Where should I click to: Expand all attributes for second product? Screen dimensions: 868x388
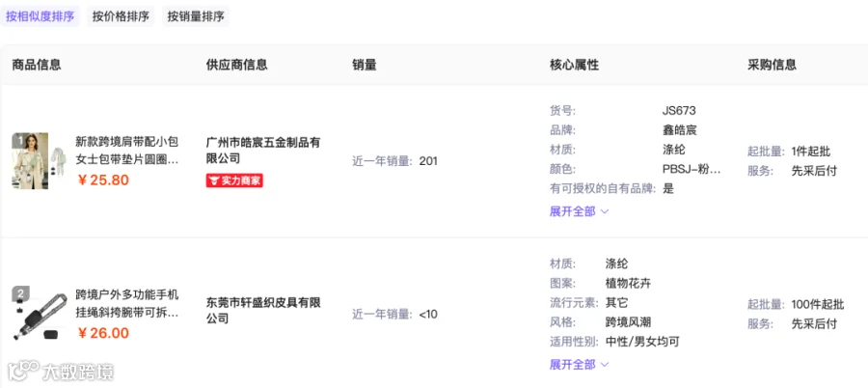pyautogui.click(x=579, y=364)
